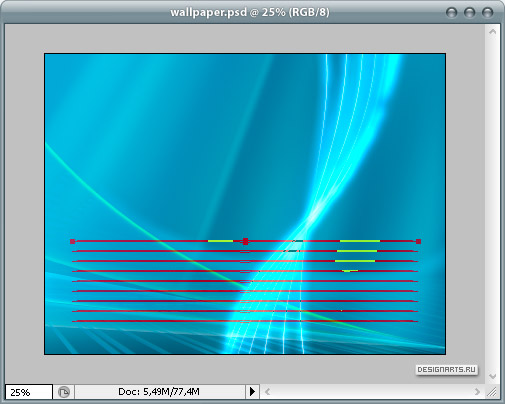Click the status bar icon beside the zoom field

pos(64,392)
